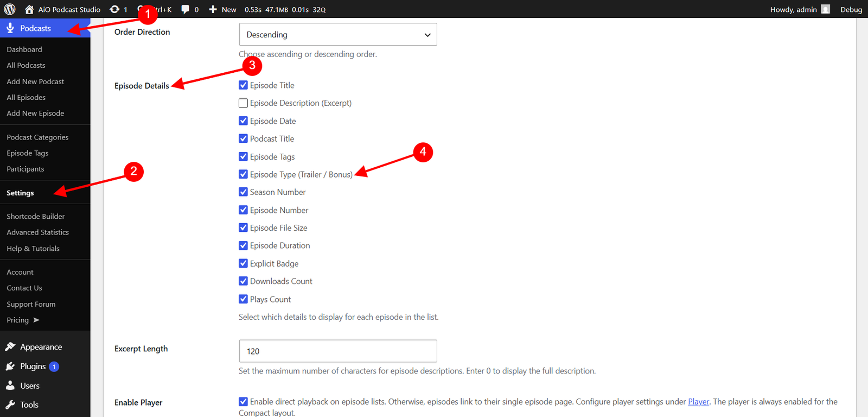Click the New plus icon
Image resolution: width=868 pixels, height=417 pixels.
coord(213,9)
